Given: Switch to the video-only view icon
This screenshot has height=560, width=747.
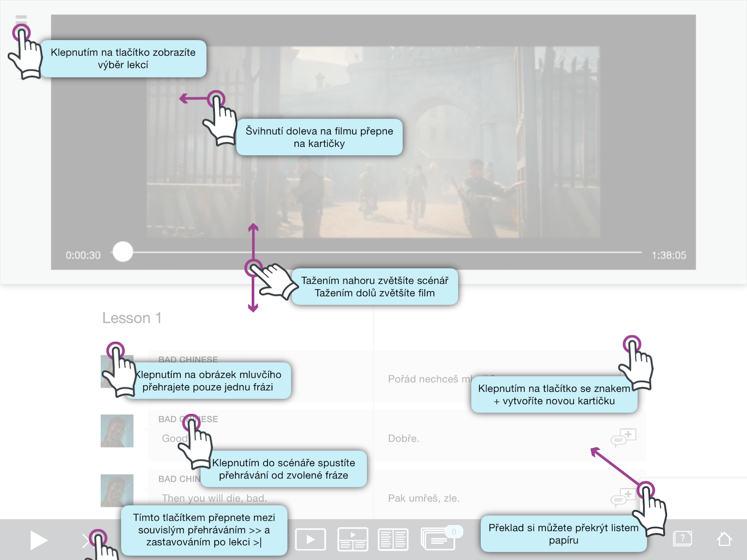Looking at the screenshot, I should tap(310, 540).
